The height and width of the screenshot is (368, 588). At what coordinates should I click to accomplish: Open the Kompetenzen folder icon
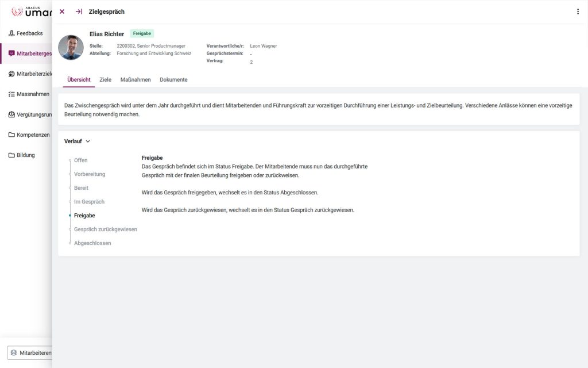pos(11,135)
